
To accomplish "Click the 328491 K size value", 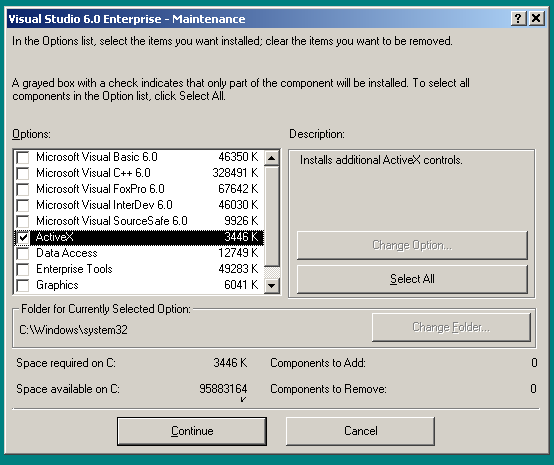I will [x=235, y=173].
